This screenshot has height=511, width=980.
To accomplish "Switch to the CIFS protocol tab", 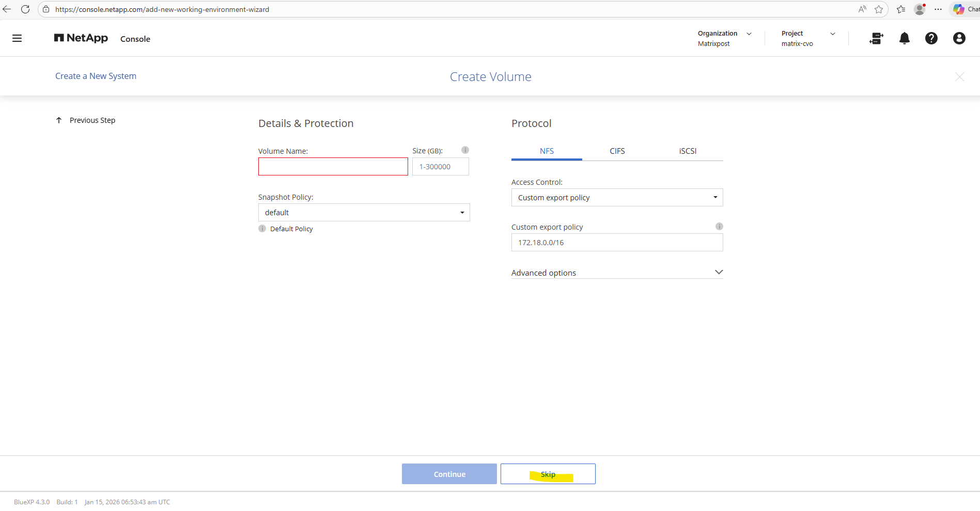I will [x=617, y=151].
